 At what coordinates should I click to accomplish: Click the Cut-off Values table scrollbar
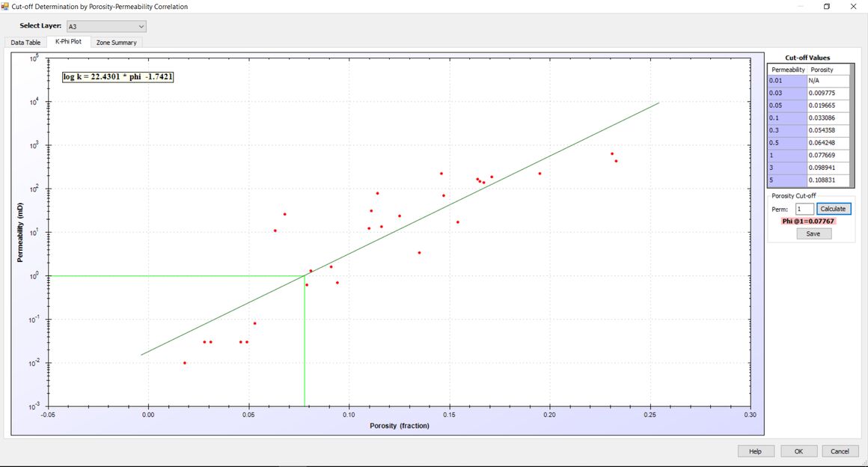(x=853, y=125)
